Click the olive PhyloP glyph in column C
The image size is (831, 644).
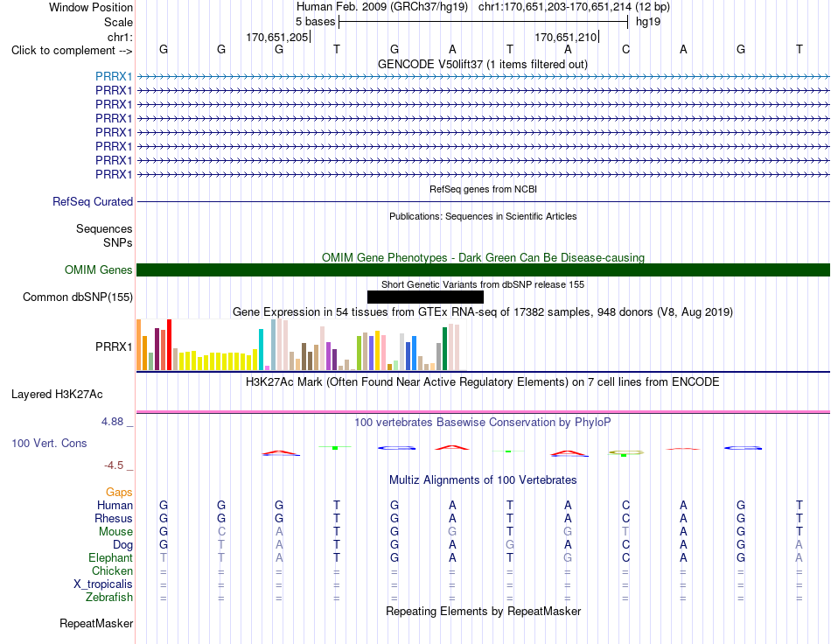tap(626, 452)
